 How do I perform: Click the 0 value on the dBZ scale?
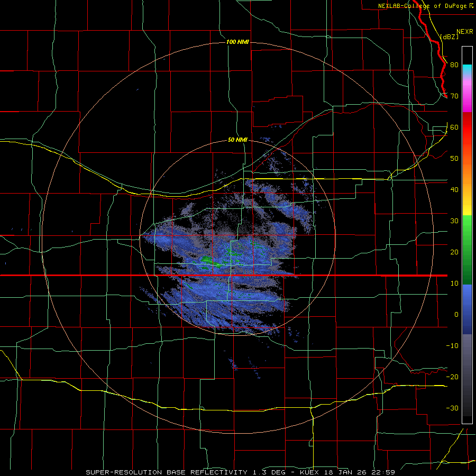pyautogui.click(x=456, y=315)
